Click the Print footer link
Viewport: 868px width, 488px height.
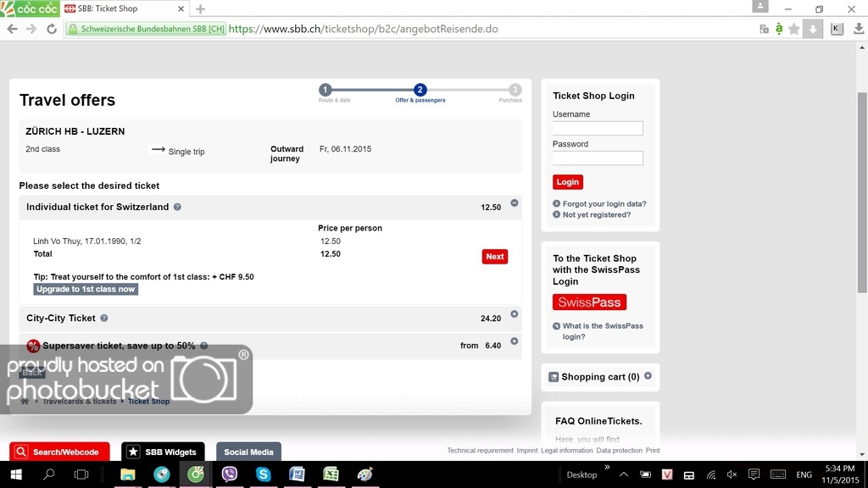click(653, 451)
